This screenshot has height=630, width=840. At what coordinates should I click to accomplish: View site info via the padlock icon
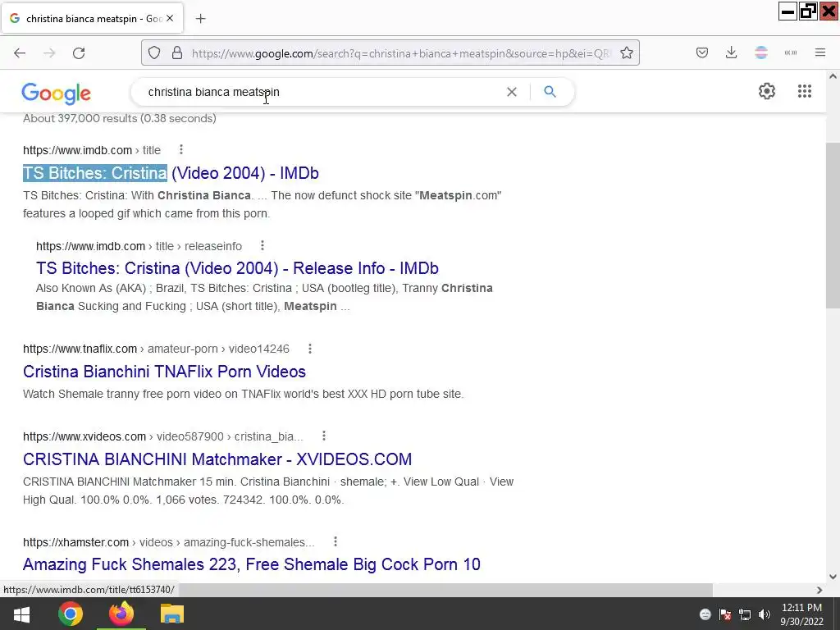pos(177,53)
